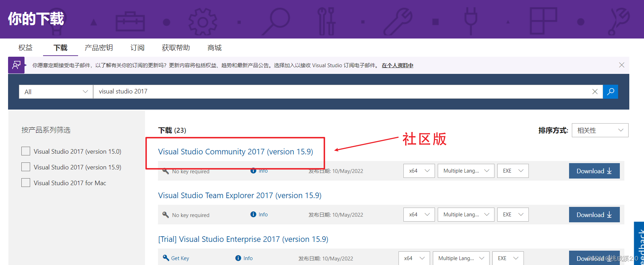
Task: Open x64 architecture dropdown for Community 2017
Action: coord(419,171)
